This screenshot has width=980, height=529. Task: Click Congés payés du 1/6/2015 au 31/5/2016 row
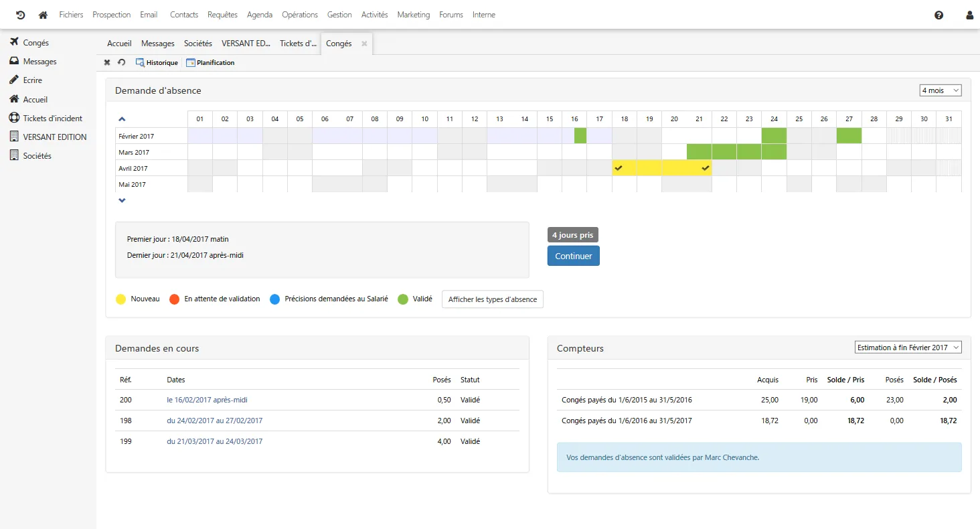(759, 400)
